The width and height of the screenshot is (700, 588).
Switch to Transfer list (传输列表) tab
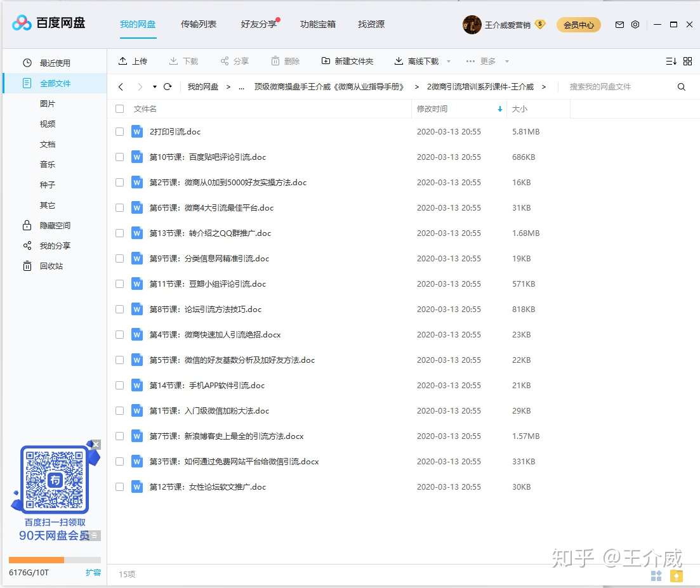(199, 24)
